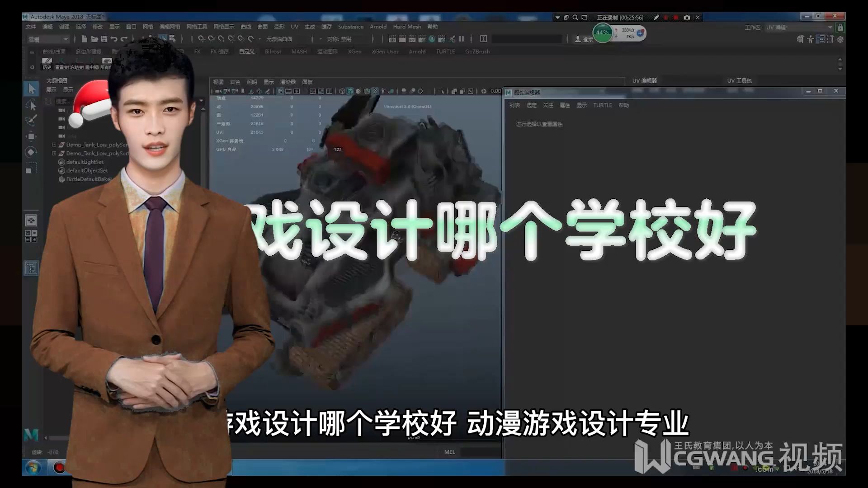Take a snapshot with the recorder camera icon
The width and height of the screenshot is (868, 488).
tap(687, 18)
